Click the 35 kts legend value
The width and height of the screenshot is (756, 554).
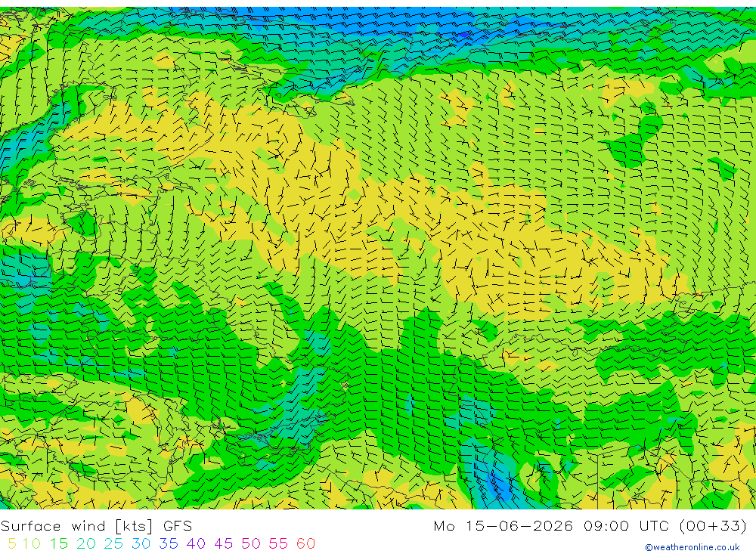[169, 543]
